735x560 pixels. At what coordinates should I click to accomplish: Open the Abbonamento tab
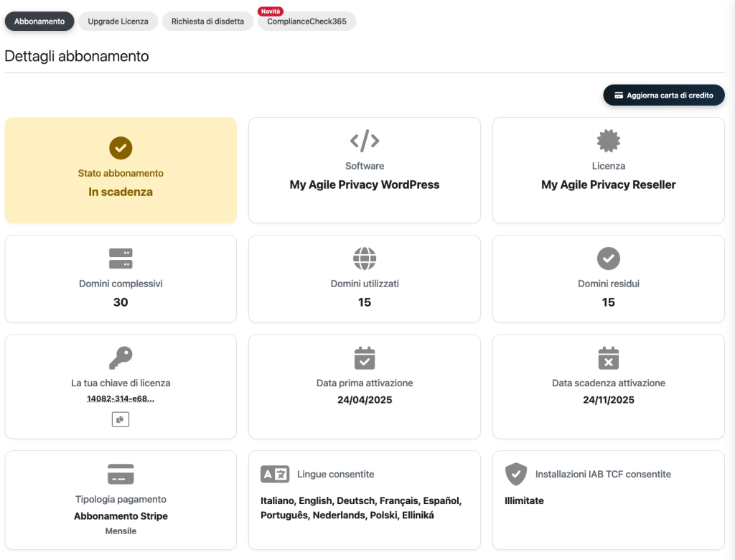point(39,22)
